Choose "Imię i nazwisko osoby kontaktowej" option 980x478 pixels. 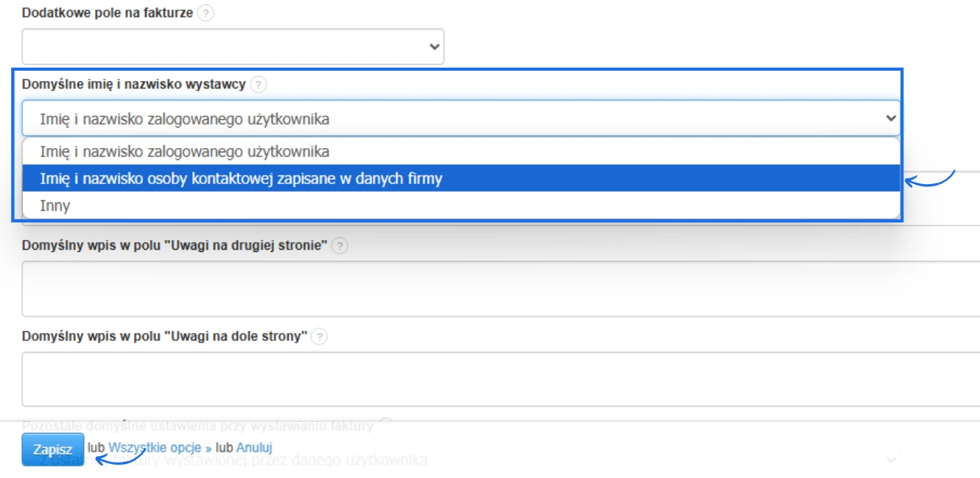(x=241, y=178)
